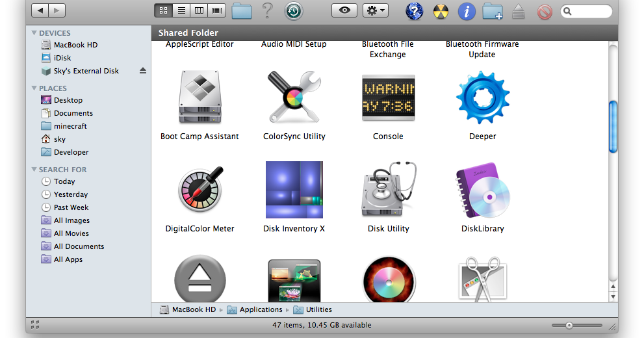Image resolution: width=644 pixels, height=338 pixels.
Task: Click the vertical scrollbar thumb
Action: [x=613, y=127]
